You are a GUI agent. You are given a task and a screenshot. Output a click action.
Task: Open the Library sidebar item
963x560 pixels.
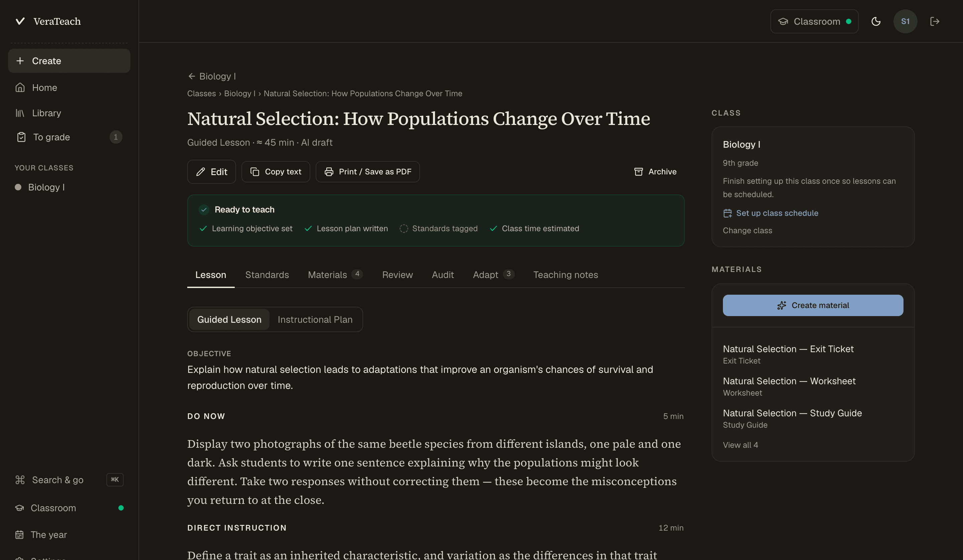[x=69, y=113]
